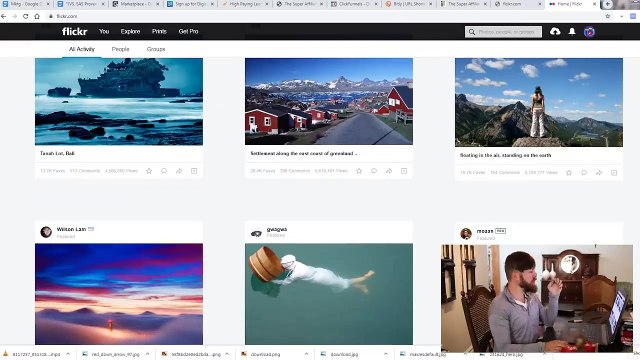Screen dimensions: 640x360
Task: Open red_down_arrow_97.jpg from downloads bar
Action: (111, 354)
